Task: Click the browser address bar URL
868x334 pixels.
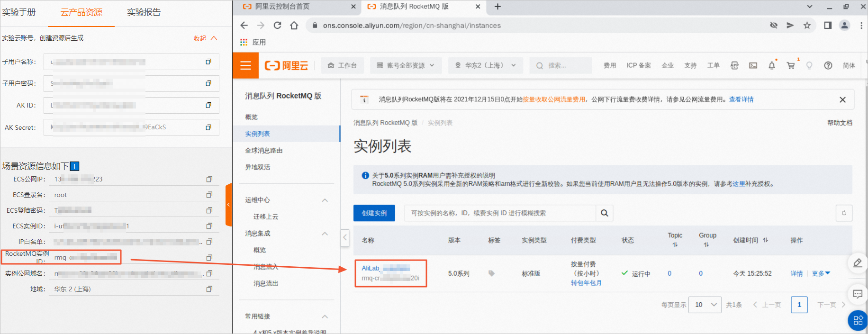Action: coord(412,26)
